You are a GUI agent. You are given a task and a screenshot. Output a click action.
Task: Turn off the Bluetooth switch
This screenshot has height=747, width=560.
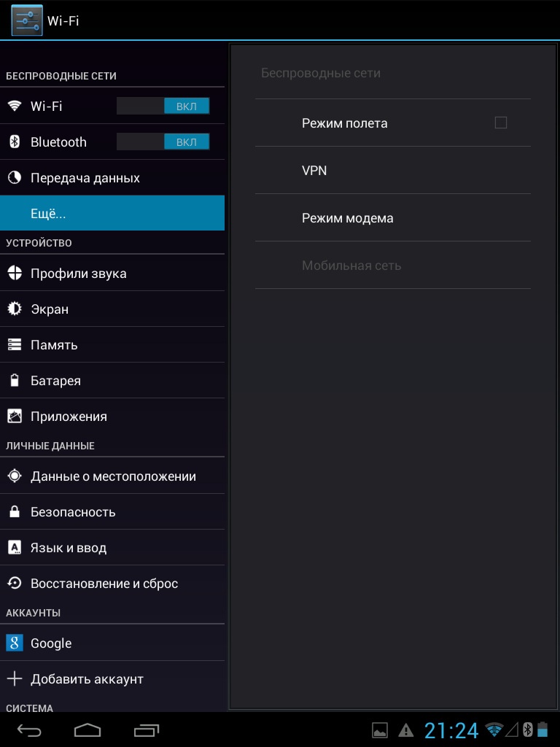point(163,142)
